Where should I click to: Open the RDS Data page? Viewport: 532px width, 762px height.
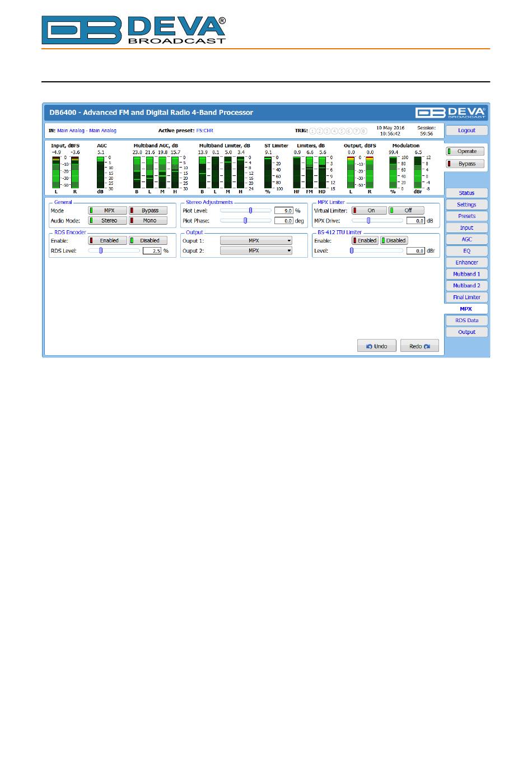[466, 320]
